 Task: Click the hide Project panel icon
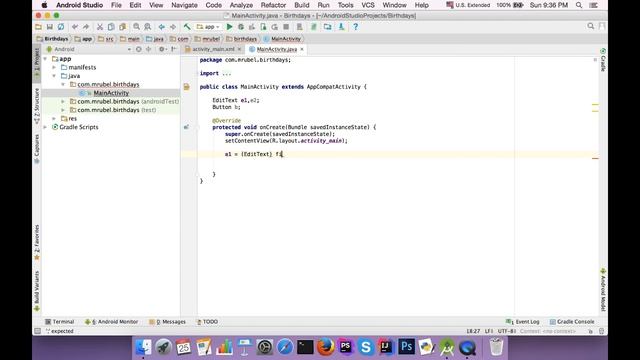[x=174, y=49]
